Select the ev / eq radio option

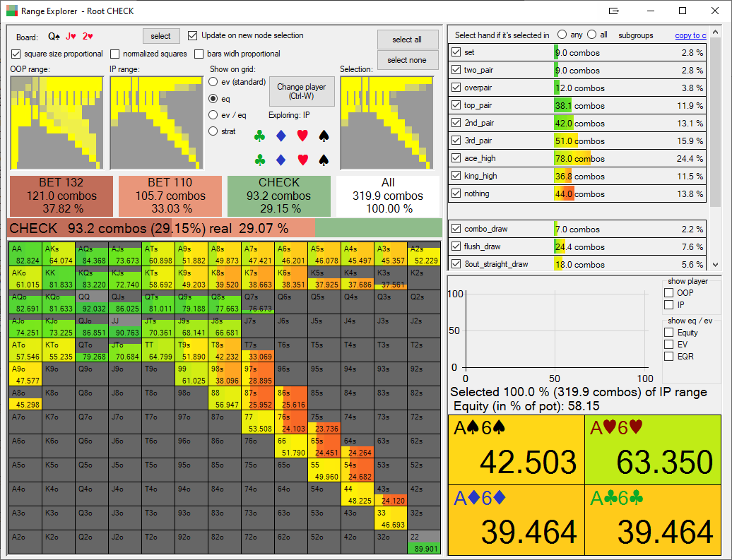(x=213, y=115)
